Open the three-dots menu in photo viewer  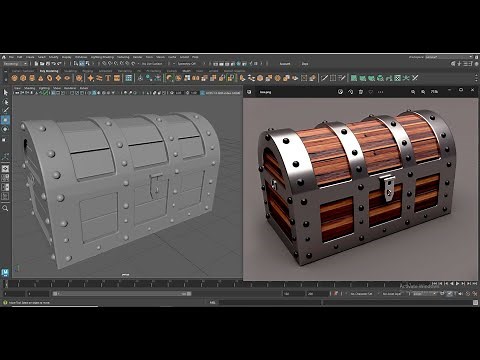pyautogui.click(x=381, y=92)
